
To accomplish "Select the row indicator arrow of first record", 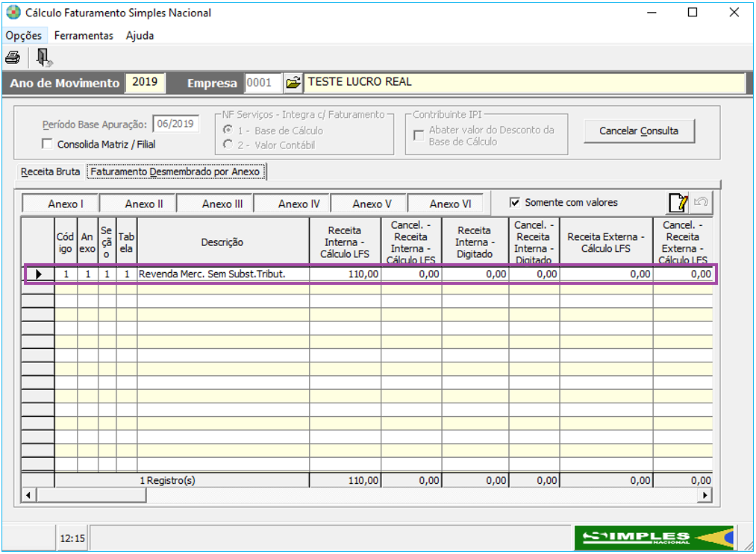I will 38,274.
